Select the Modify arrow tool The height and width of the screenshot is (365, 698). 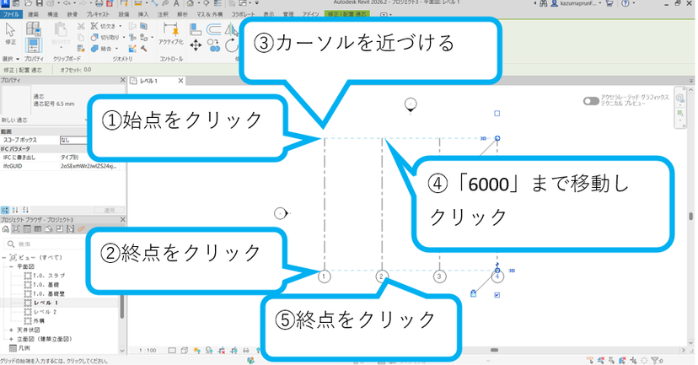[x=10, y=30]
